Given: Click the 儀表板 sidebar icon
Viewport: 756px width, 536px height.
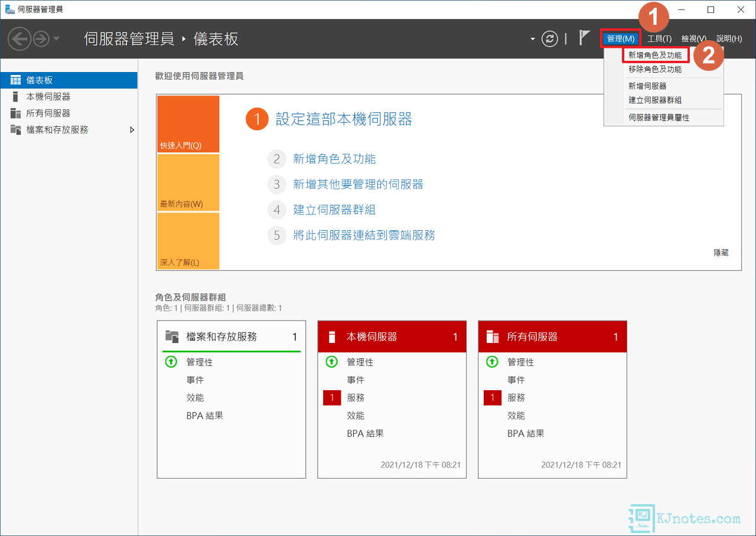Looking at the screenshot, I should (x=16, y=80).
